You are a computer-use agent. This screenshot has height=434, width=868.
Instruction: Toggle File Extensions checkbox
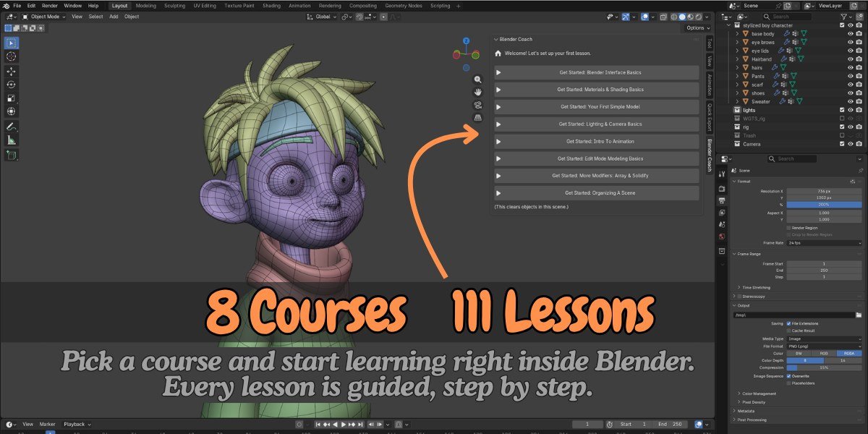[x=788, y=323]
